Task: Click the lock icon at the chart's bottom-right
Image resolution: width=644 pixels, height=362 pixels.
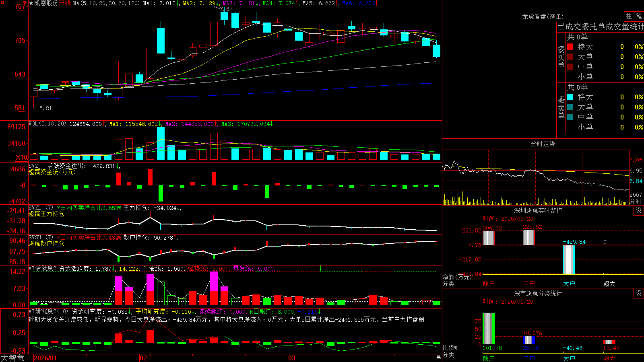Action: coord(438,357)
